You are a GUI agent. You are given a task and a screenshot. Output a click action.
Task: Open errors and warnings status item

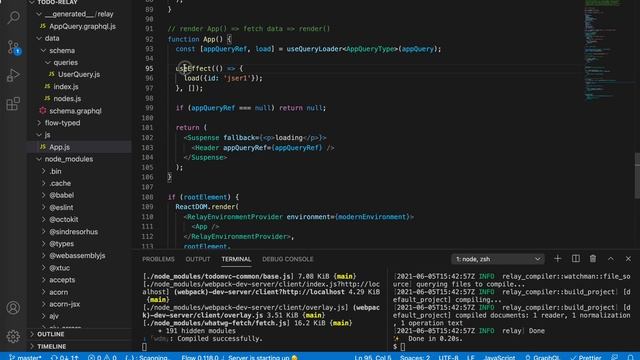[x=102, y=357]
